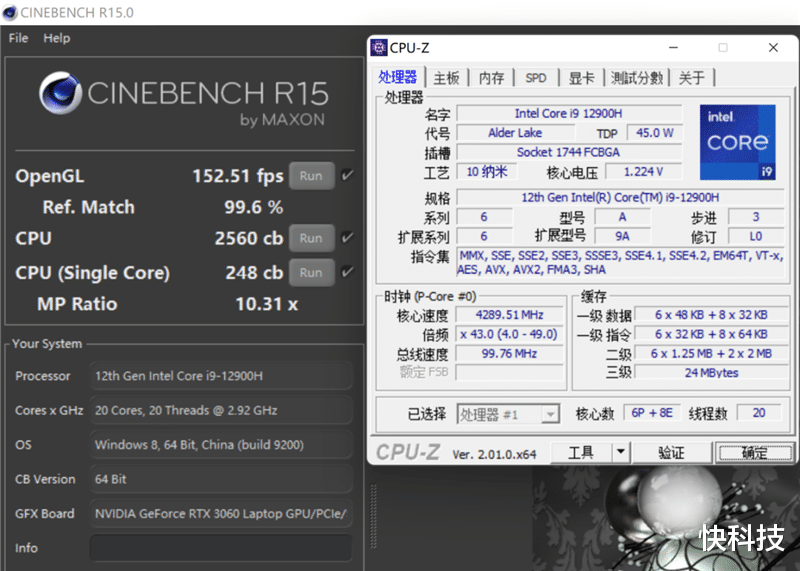Switch to the 主板 tab
This screenshot has width=800, height=571.
point(446,78)
